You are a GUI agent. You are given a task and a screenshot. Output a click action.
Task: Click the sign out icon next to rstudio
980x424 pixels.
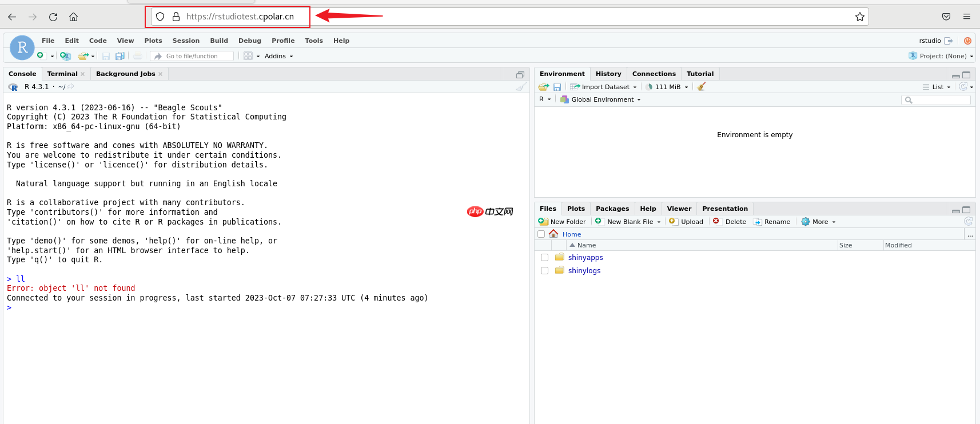(949, 41)
